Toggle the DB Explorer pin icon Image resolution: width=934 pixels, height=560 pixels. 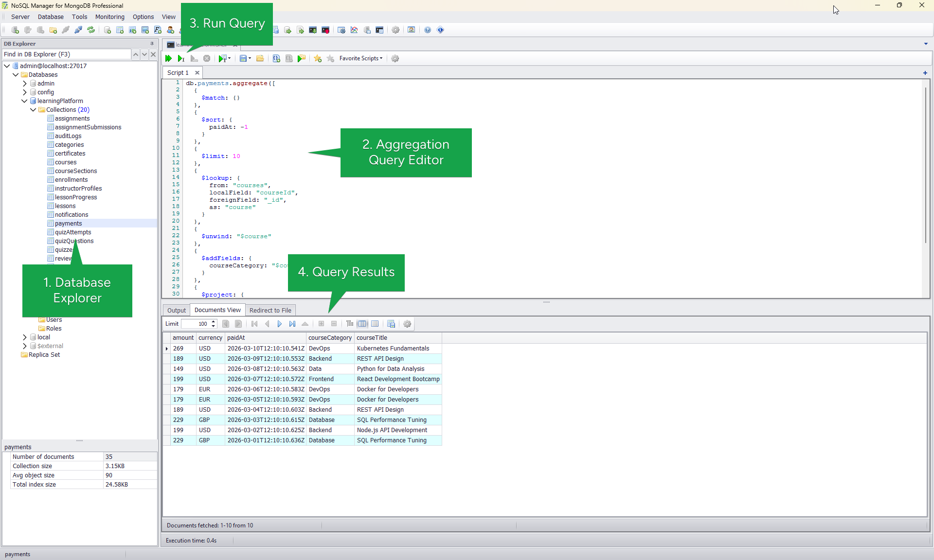[x=152, y=44]
